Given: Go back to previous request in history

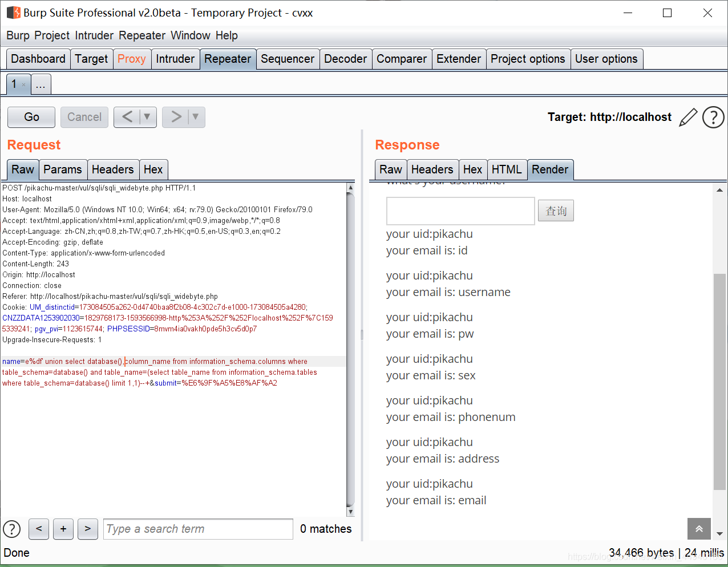Looking at the screenshot, I should click(x=127, y=117).
